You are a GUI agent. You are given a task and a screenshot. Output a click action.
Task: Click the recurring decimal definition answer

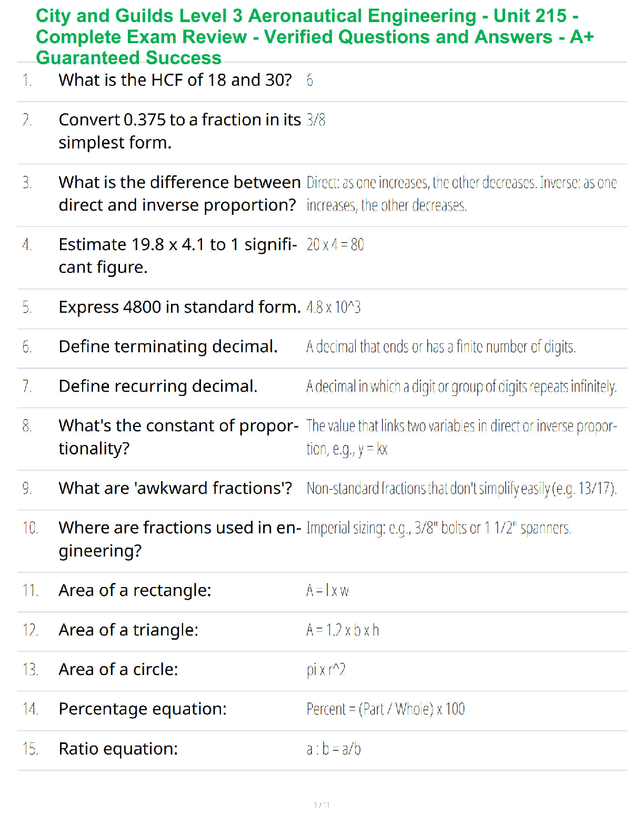[x=461, y=386]
